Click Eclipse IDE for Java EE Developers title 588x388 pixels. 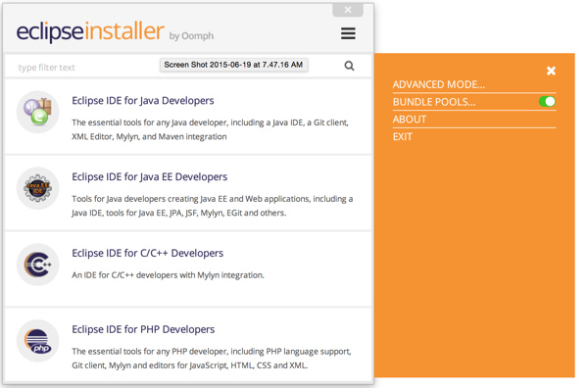point(150,176)
